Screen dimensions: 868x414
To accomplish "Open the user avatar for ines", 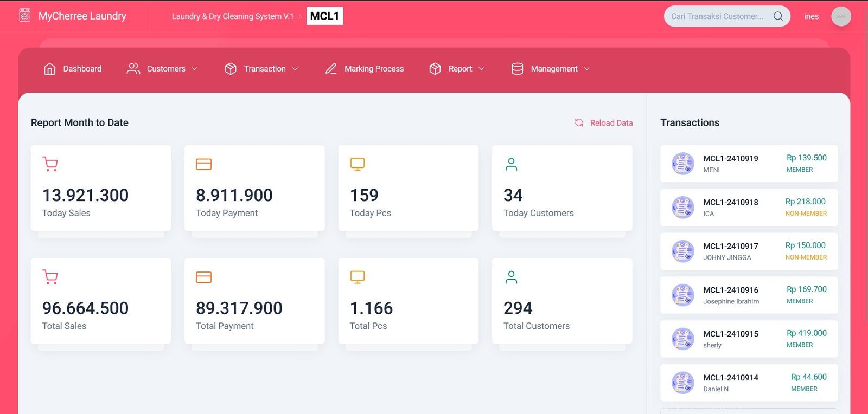I will pyautogui.click(x=841, y=16).
